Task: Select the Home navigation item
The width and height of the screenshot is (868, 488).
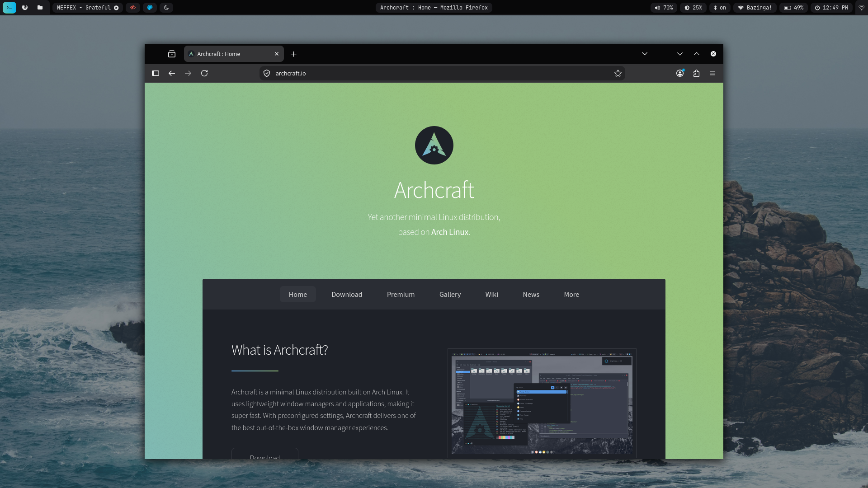Action: (x=298, y=294)
